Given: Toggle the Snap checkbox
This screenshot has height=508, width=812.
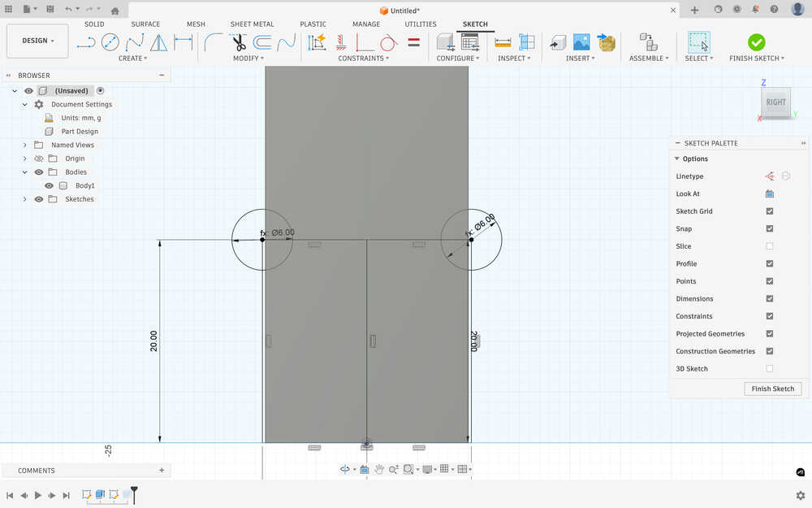Looking at the screenshot, I should [770, 228].
